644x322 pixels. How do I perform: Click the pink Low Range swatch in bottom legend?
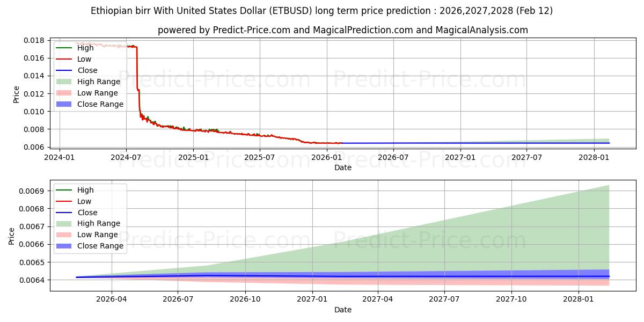click(x=64, y=235)
